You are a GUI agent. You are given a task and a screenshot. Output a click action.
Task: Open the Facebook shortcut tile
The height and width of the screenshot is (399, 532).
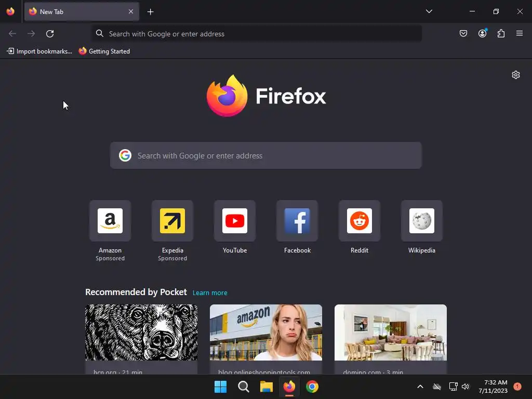[x=297, y=221]
